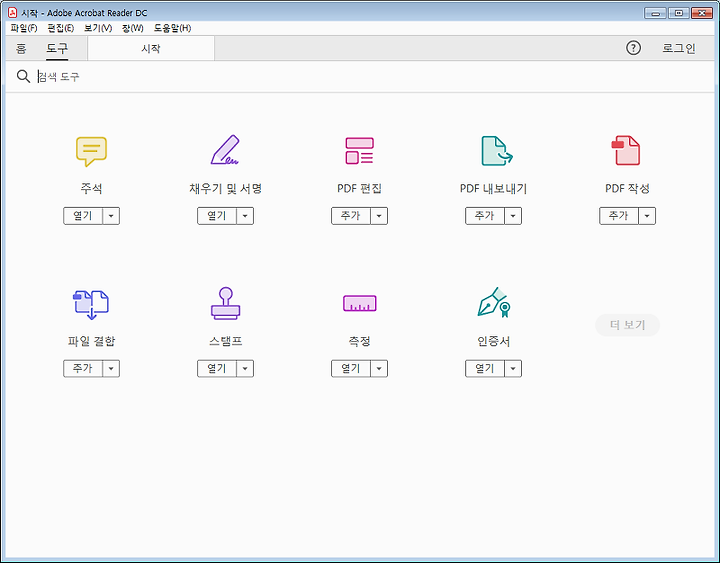Image resolution: width=720 pixels, height=563 pixels.
Task: Expand the 채우기 및 서명 열기 dropdown arrow
Action: coord(245,216)
